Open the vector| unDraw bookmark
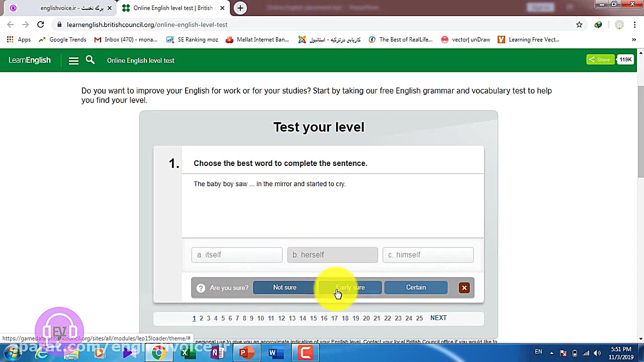The width and height of the screenshot is (644, 362). (x=465, y=40)
